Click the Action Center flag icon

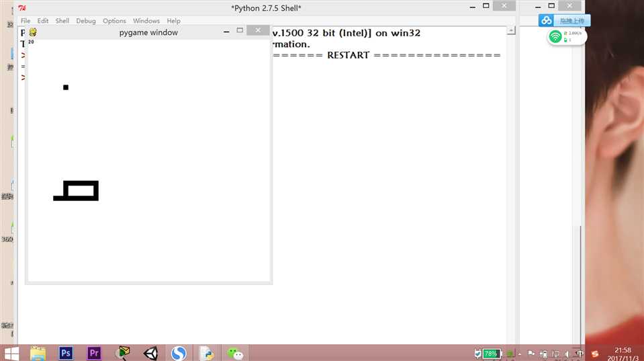531,354
